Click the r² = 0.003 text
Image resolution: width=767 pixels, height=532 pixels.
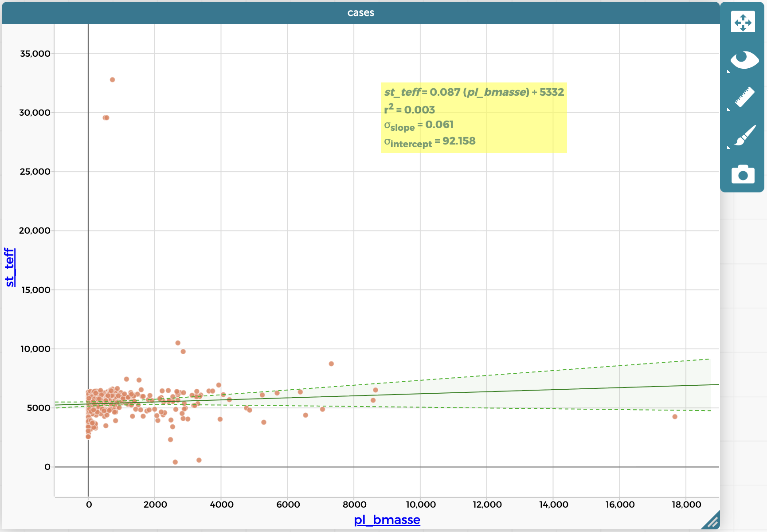(410, 109)
